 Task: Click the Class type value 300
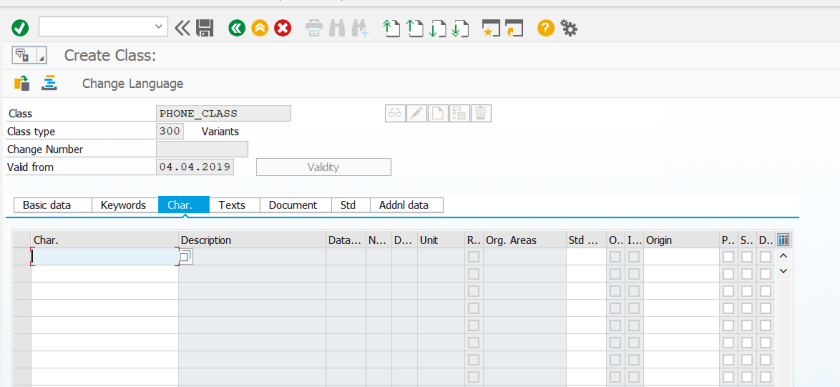170,131
